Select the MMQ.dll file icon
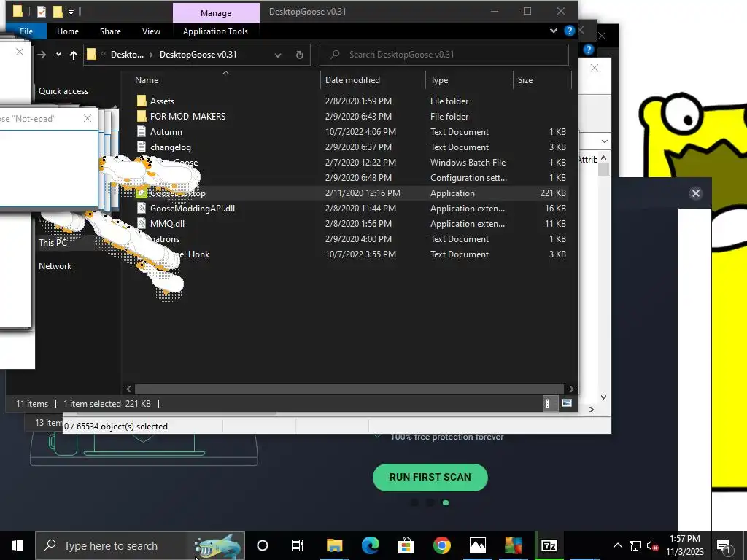747x560 pixels. pyautogui.click(x=142, y=223)
